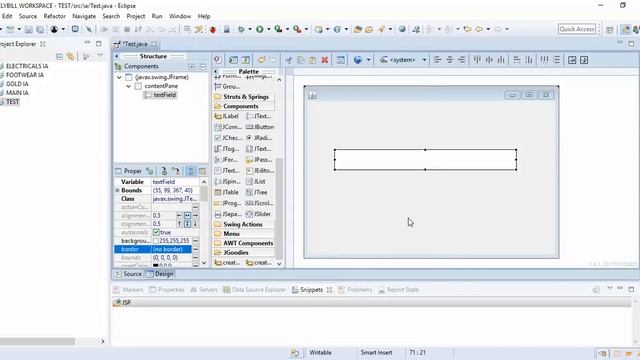Image resolution: width=640 pixels, height=360 pixels.
Task: Open the <system> look-and-feel dropdown
Action: click(424, 60)
